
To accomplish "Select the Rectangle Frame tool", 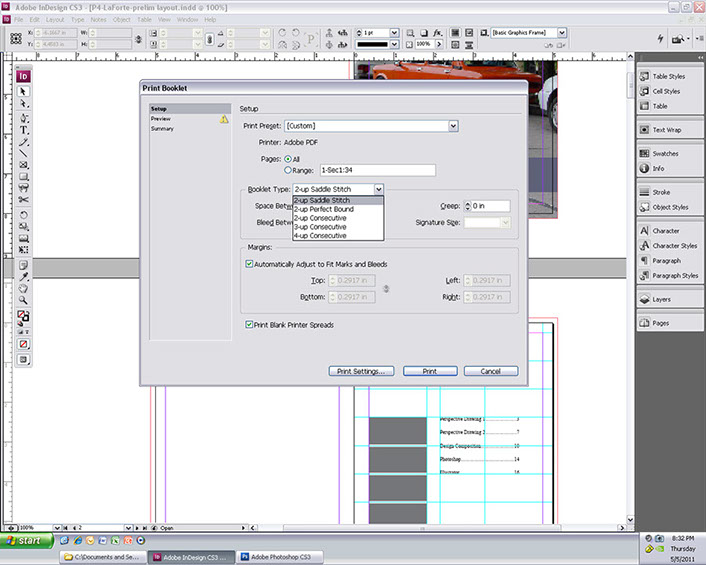I will tap(23, 165).
